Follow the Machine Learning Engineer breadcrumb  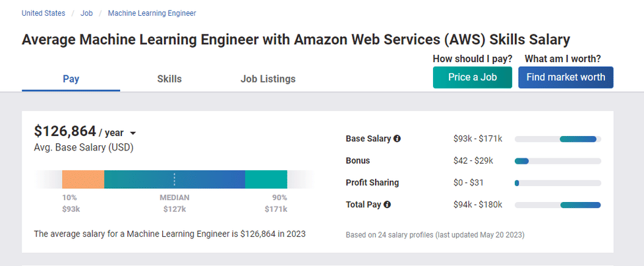tap(152, 13)
